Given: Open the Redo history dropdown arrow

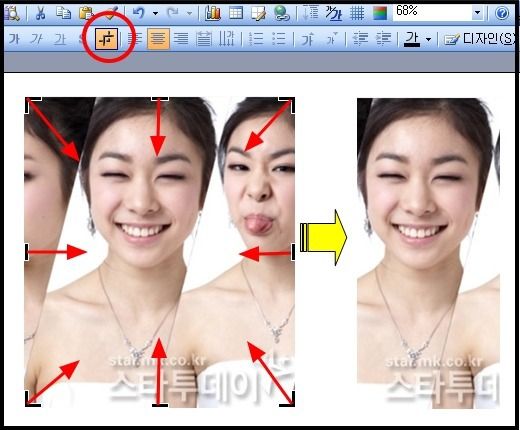Looking at the screenshot, I should 189,13.
